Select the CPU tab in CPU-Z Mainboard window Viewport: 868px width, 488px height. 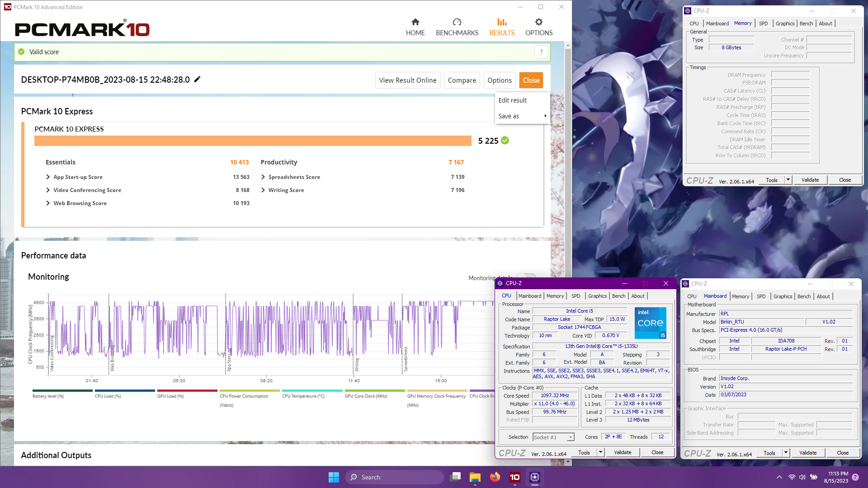click(692, 296)
